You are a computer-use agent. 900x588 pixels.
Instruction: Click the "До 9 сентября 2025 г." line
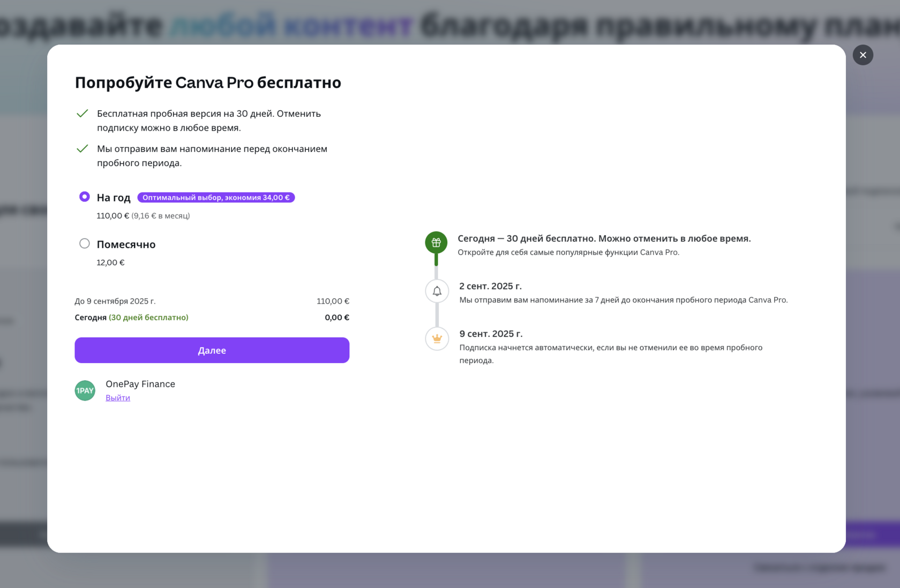(x=115, y=301)
